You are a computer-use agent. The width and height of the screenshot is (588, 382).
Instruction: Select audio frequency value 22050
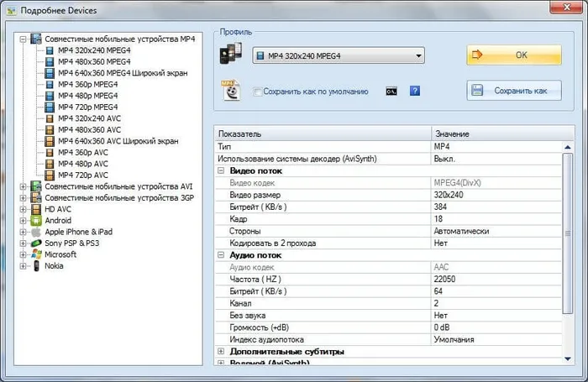point(444,280)
